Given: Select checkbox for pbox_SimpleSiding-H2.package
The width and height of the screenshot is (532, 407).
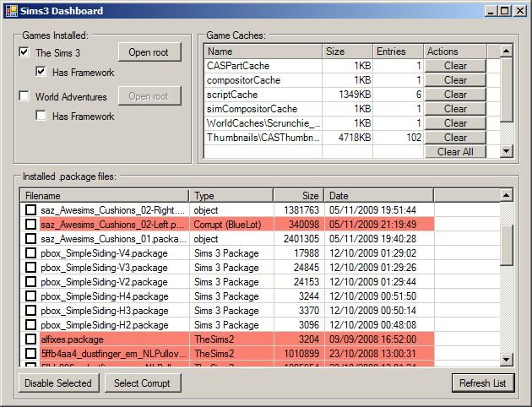Looking at the screenshot, I should [31, 325].
